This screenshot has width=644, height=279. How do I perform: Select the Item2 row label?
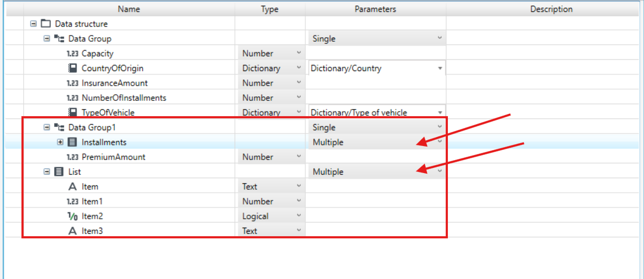tap(92, 216)
